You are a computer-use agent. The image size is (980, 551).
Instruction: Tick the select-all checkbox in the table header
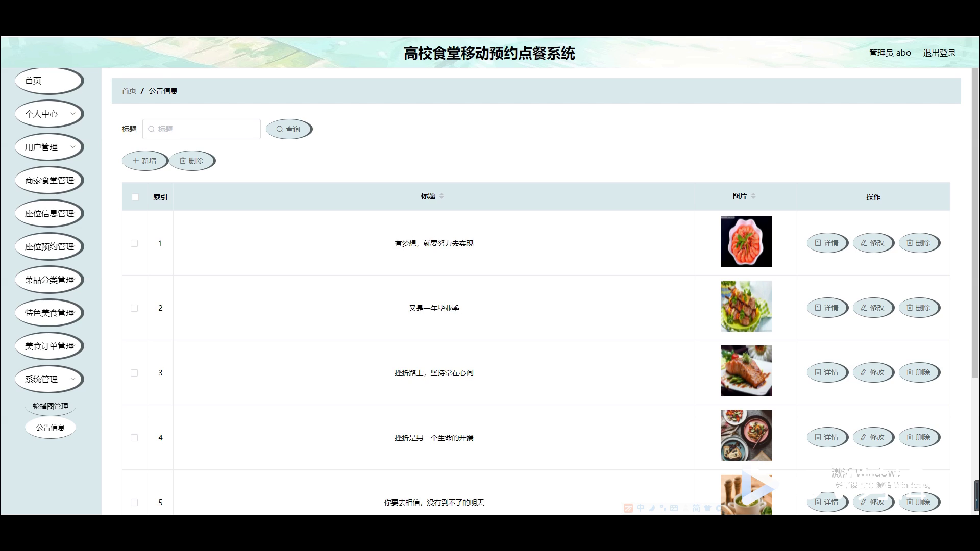coord(135,197)
